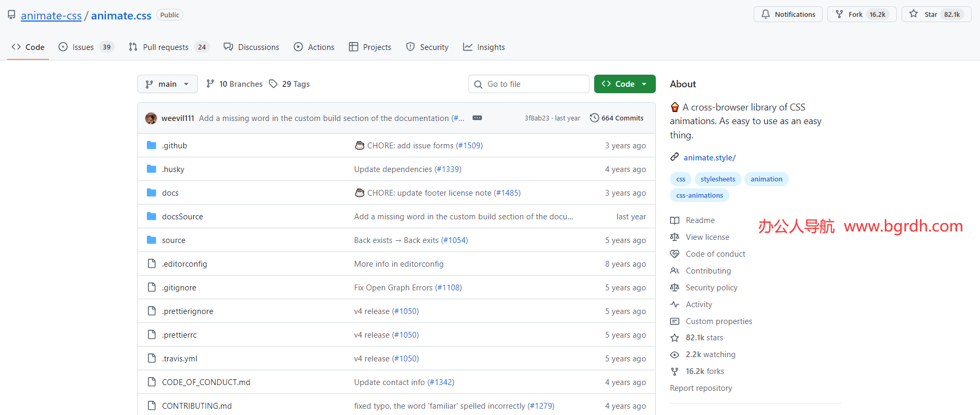
Task: Visit the animate.style website link
Action: pos(709,158)
